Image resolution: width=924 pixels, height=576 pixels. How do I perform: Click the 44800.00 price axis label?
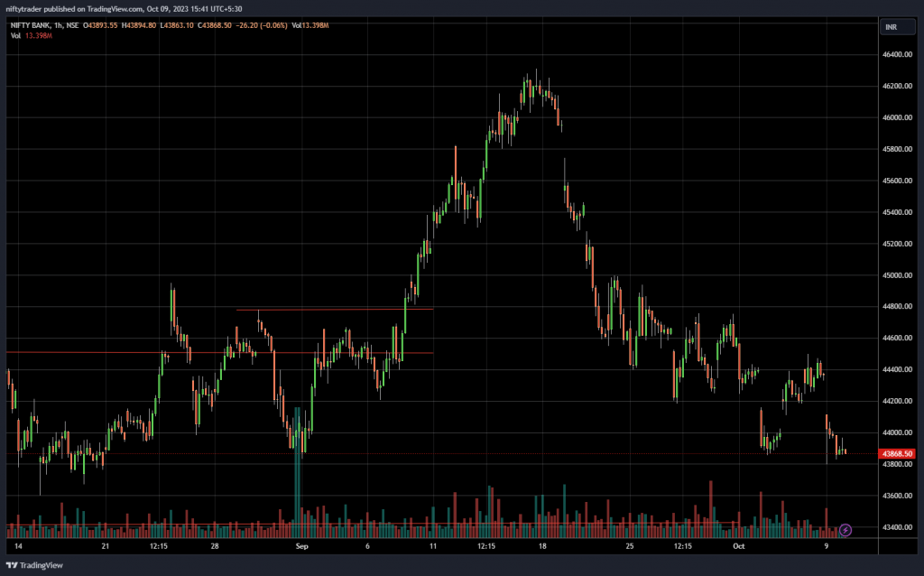point(897,307)
